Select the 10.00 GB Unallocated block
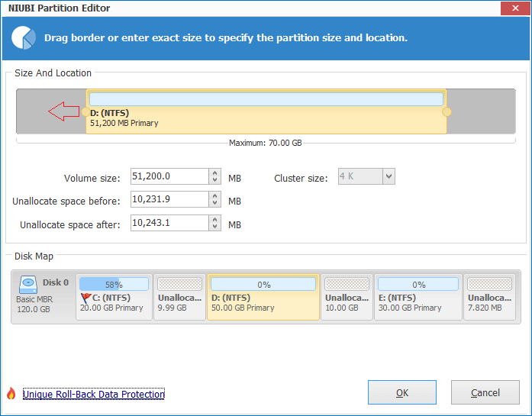The width and height of the screenshot is (532, 416). point(347,297)
